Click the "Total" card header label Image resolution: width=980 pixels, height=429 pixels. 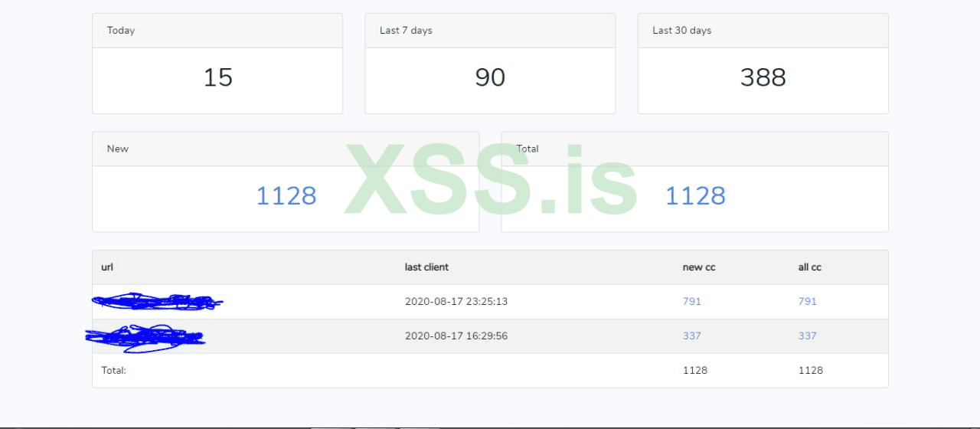(x=528, y=149)
